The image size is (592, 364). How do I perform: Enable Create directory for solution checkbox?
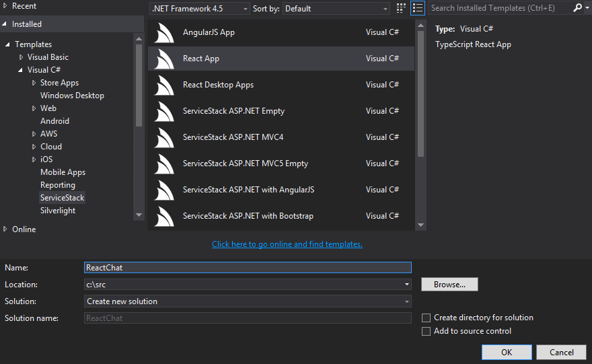coord(426,318)
